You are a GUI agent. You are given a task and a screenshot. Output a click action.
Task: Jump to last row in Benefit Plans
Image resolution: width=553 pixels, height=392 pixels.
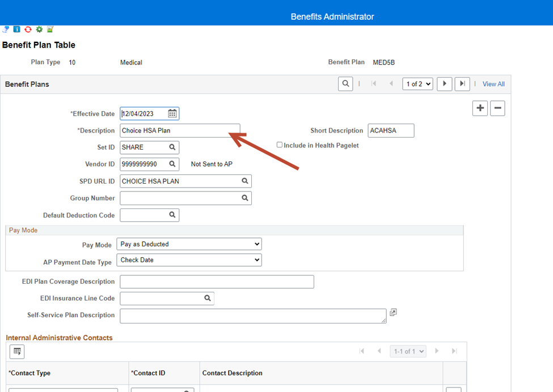pyautogui.click(x=462, y=84)
